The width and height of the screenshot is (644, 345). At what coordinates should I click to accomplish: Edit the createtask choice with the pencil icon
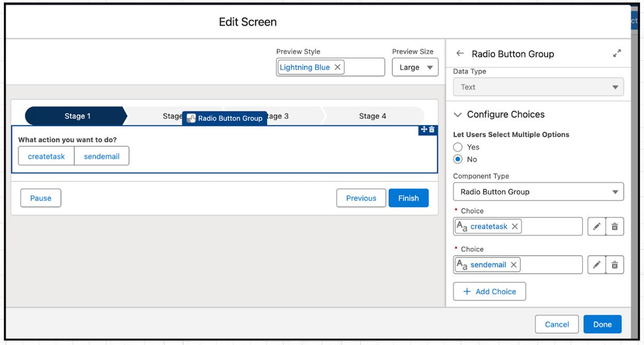[x=597, y=227]
